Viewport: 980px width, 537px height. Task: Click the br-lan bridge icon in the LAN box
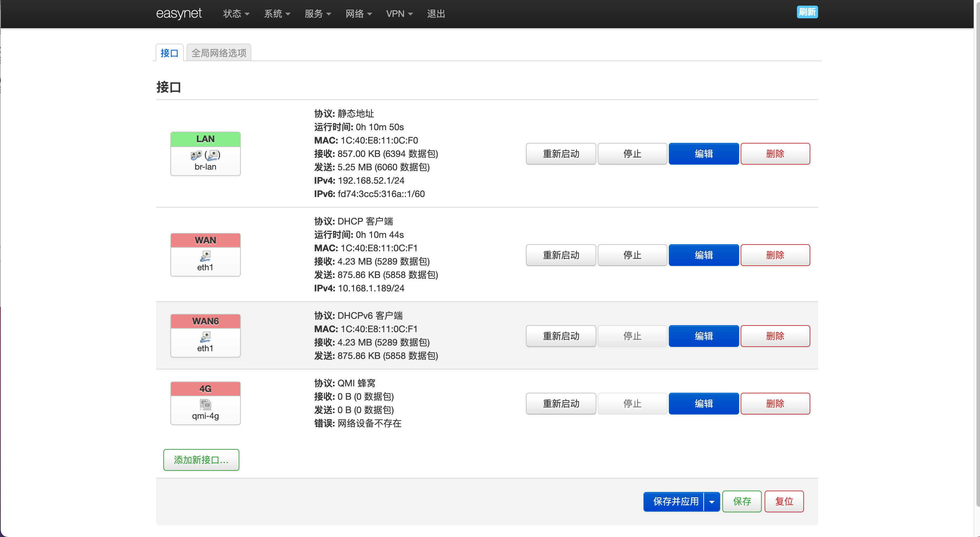click(x=196, y=155)
